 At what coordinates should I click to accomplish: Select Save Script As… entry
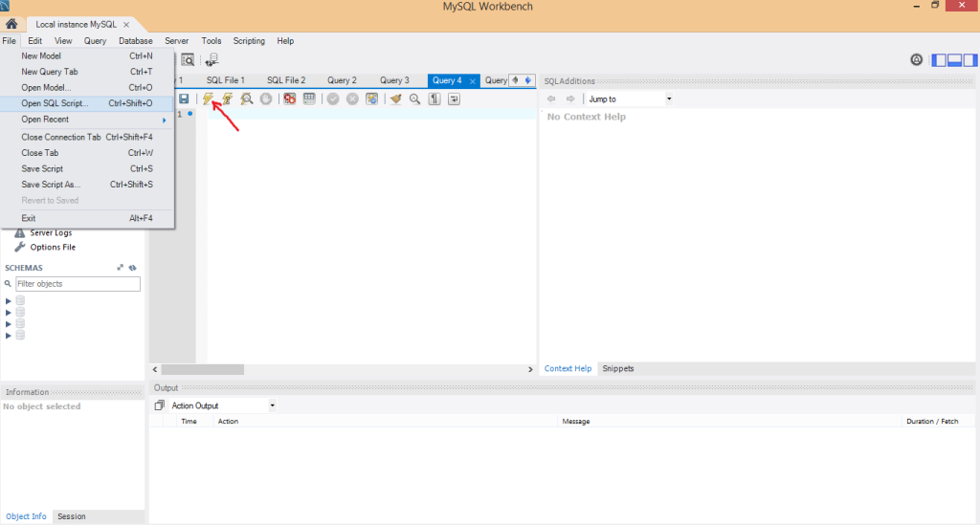(x=87, y=185)
